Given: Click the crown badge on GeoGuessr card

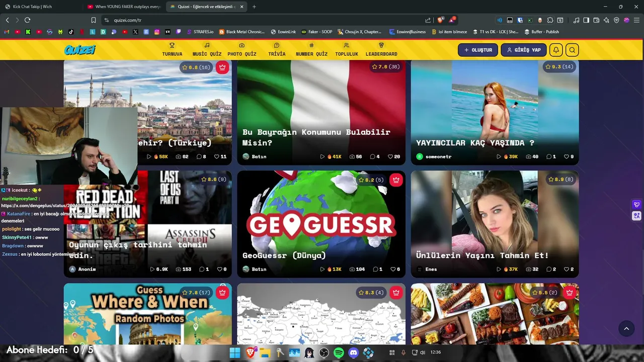Looking at the screenshot, I should [396, 179].
